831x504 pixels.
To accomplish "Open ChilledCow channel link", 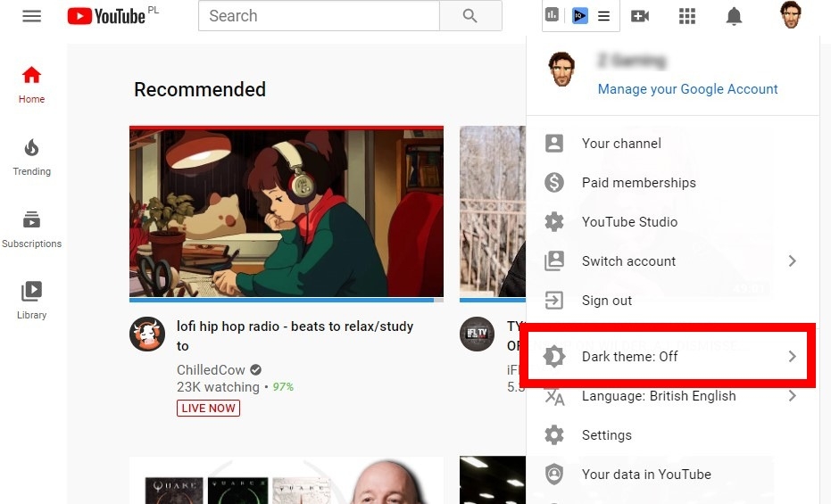I will (211, 370).
